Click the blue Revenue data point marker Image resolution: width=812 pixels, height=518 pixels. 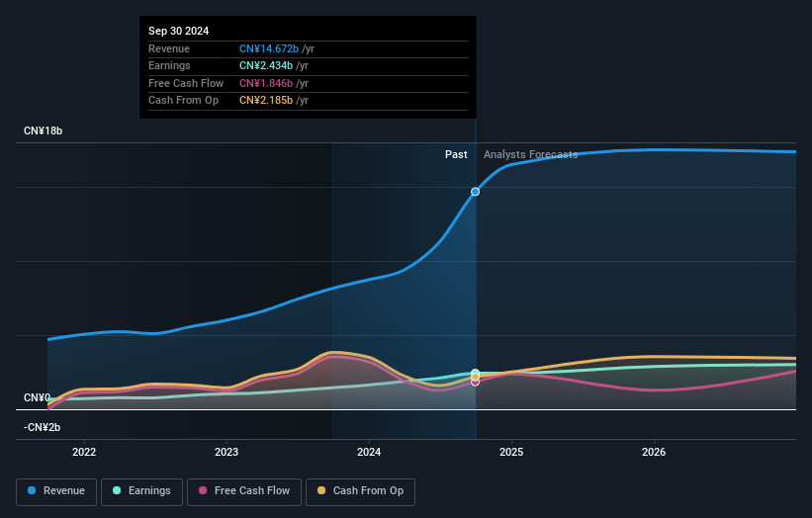475,192
